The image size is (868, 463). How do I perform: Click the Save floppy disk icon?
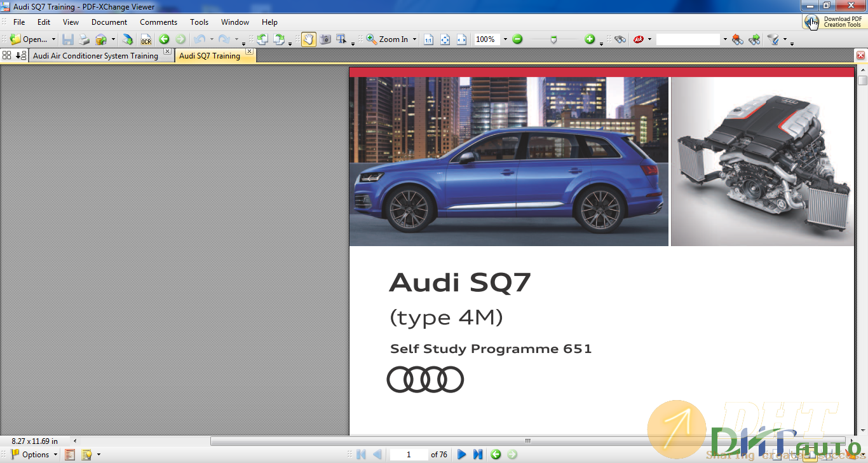pyautogui.click(x=68, y=39)
